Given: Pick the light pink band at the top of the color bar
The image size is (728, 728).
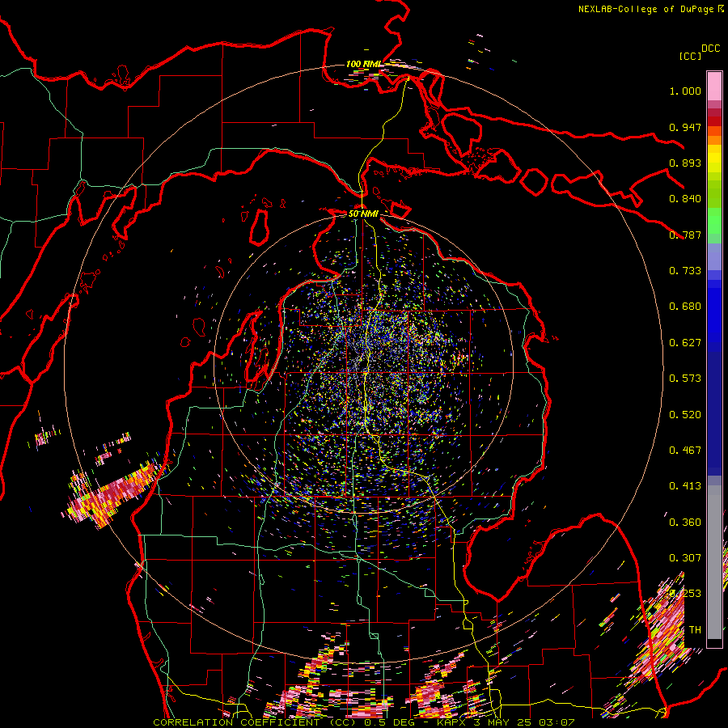Looking at the screenshot, I should [x=714, y=87].
